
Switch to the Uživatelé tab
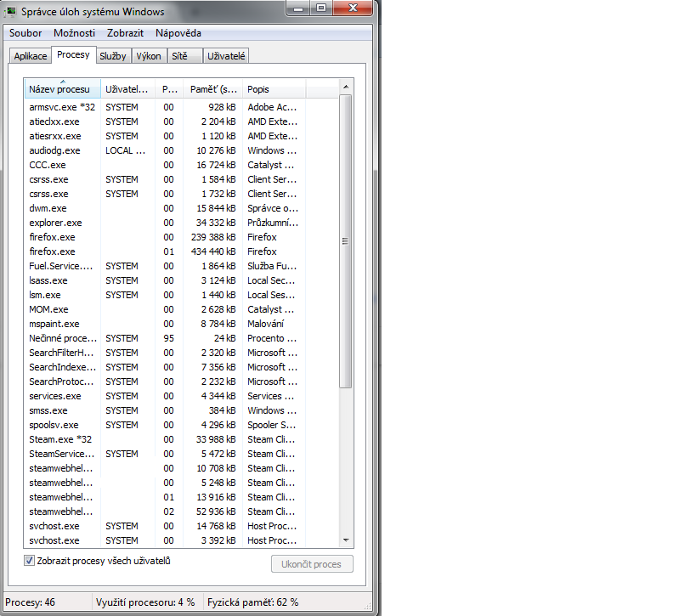click(x=226, y=56)
